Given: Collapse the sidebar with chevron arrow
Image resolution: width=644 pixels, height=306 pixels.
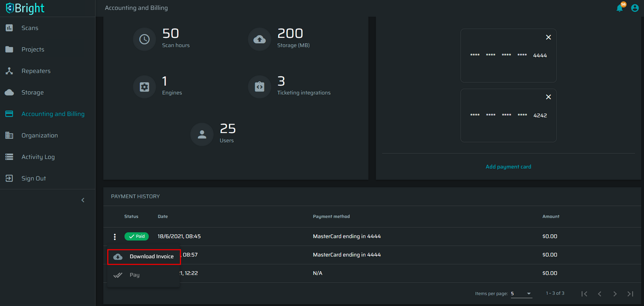Looking at the screenshot, I should pyautogui.click(x=83, y=200).
